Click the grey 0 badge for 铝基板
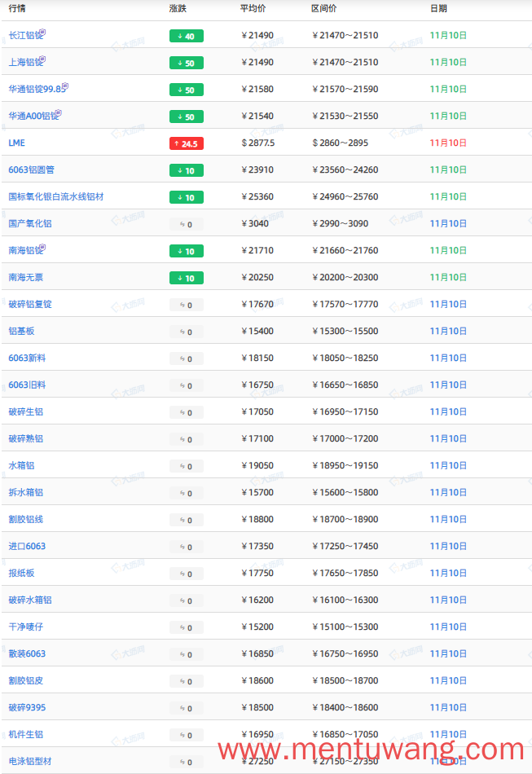 pos(187,332)
